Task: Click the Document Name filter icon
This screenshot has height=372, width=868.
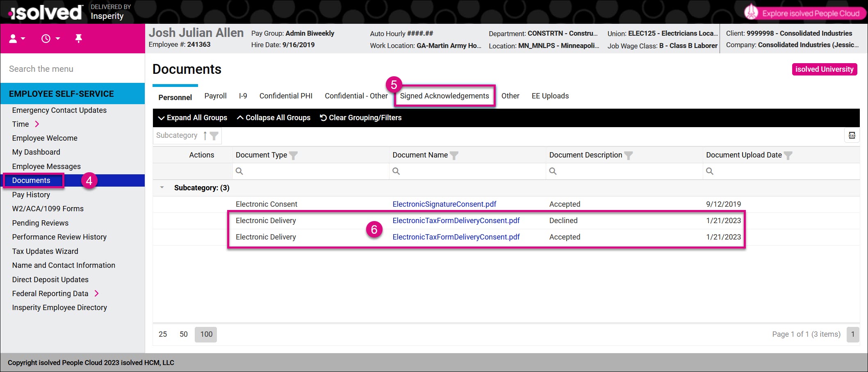Action: click(454, 155)
